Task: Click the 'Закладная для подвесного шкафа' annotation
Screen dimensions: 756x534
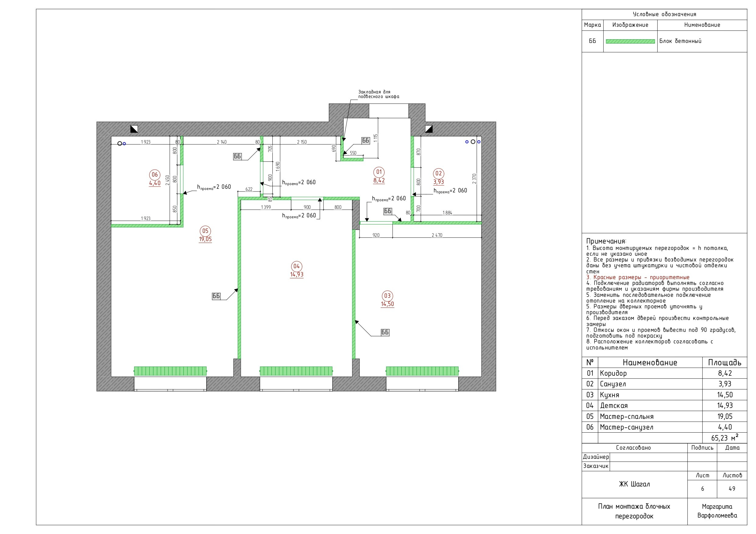Action: pyautogui.click(x=379, y=94)
